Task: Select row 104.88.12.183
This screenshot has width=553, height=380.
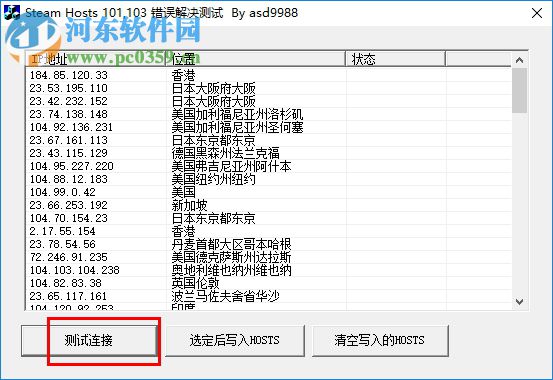Action: [269, 179]
